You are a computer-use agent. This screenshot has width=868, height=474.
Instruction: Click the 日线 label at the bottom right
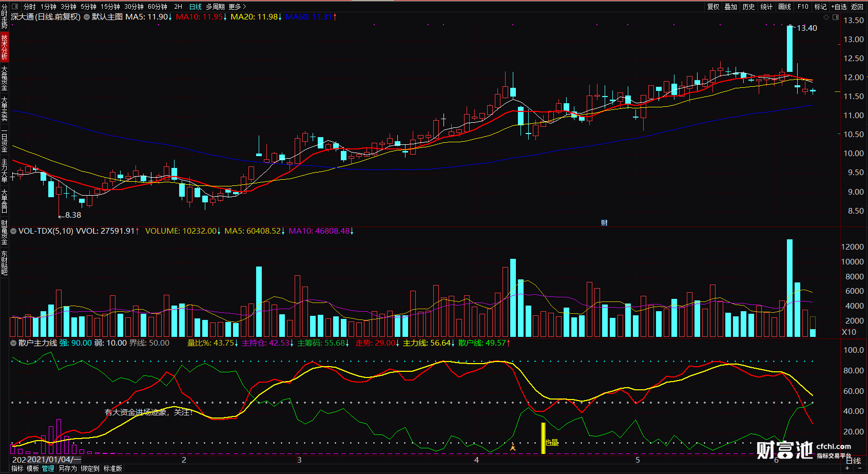pos(853,461)
